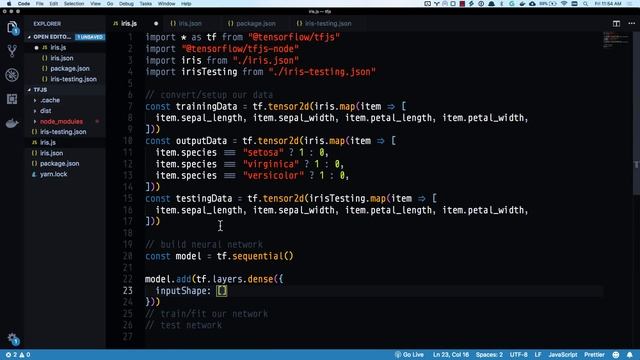Open the File menu
Viewport: 640px width, 360px height.
40,4
